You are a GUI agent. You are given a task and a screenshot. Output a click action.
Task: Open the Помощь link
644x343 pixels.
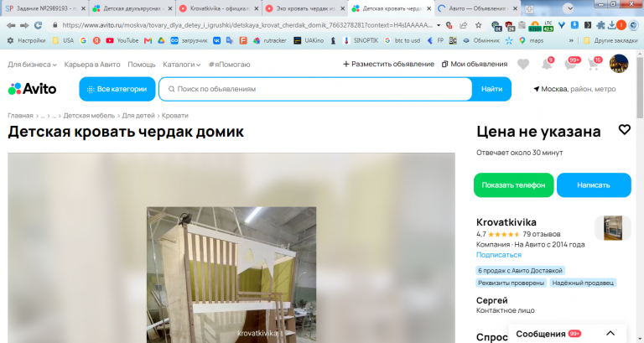pos(141,65)
